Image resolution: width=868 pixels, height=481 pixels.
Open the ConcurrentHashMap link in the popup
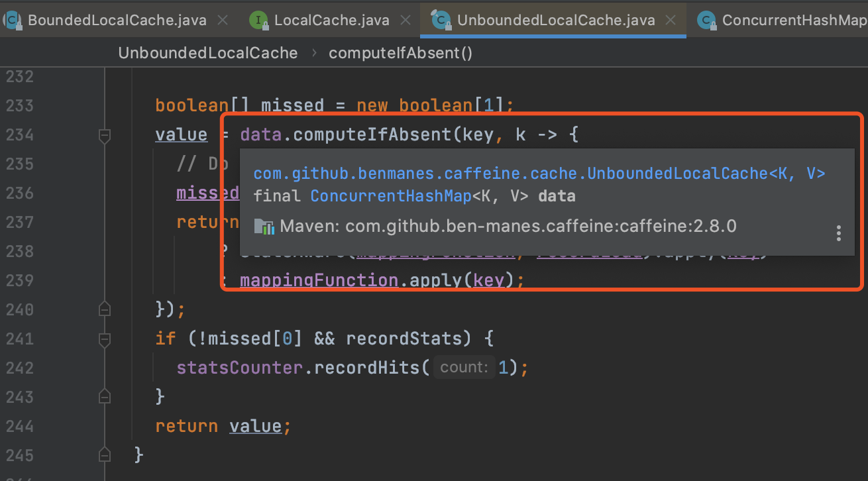click(390, 196)
